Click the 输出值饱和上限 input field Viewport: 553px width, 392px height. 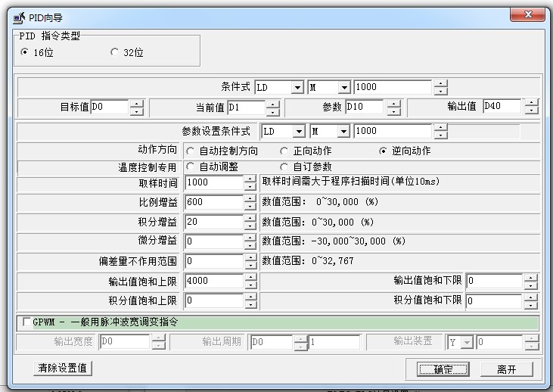point(213,282)
